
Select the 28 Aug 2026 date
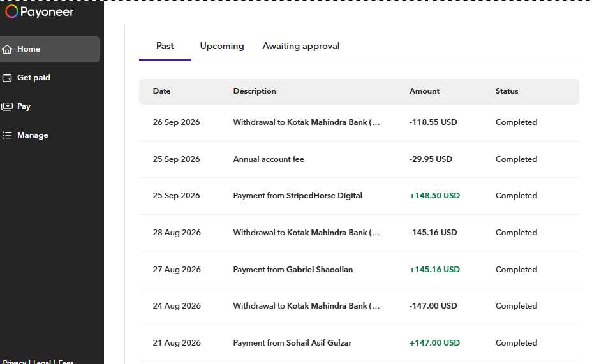177,232
